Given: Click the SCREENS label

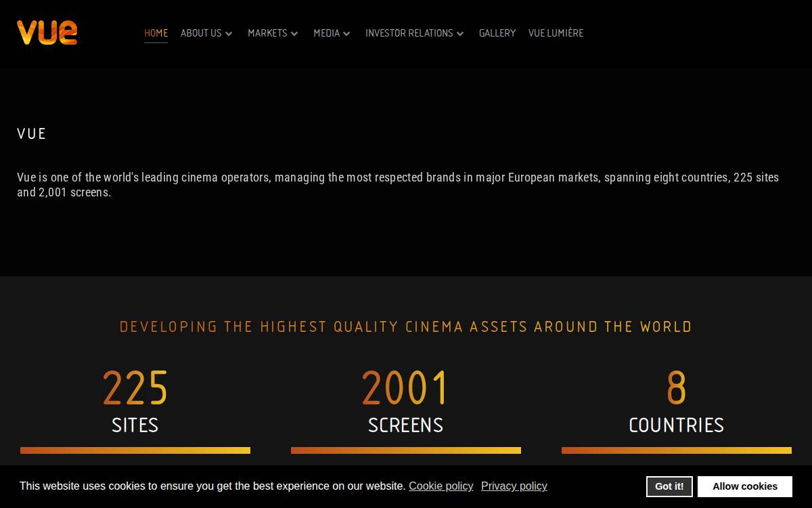Looking at the screenshot, I should 406,425.
